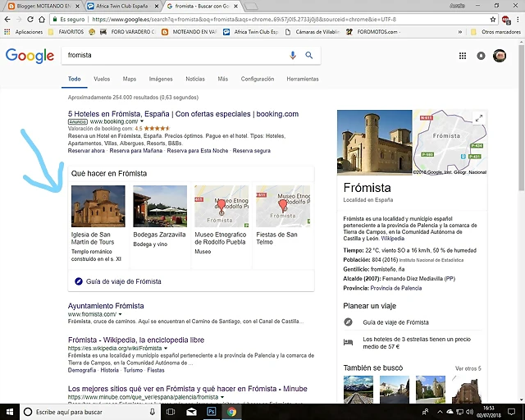Image resolution: width=525 pixels, height=420 pixels.
Task: Open Bodegas Zarzavilla photo card
Action: pyautogui.click(x=160, y=207)
